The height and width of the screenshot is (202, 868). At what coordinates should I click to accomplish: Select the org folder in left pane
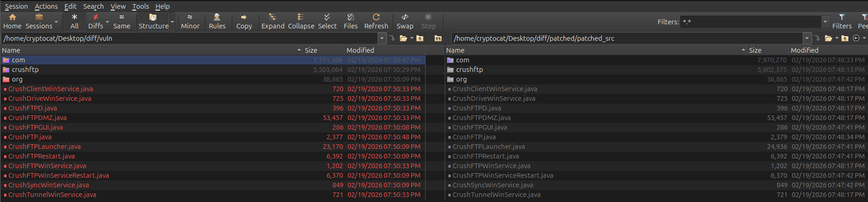click(x=213, y=79)
